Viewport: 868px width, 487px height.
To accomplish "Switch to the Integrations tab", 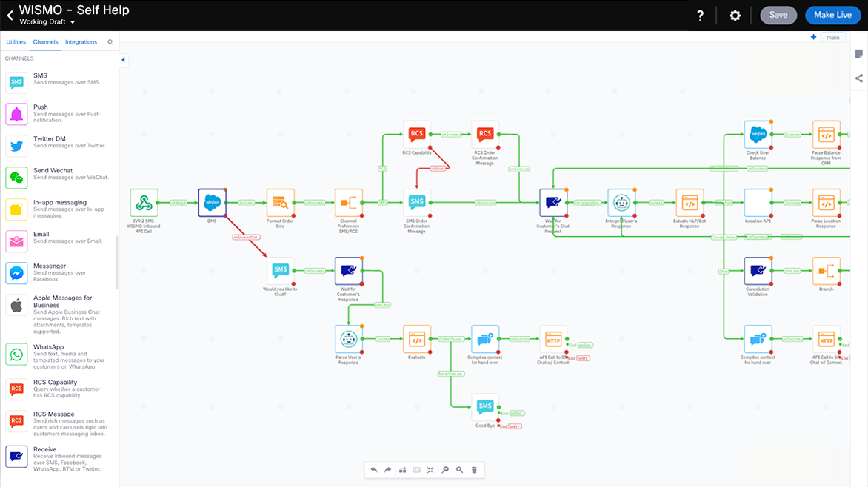I will (x=81, y=42).
